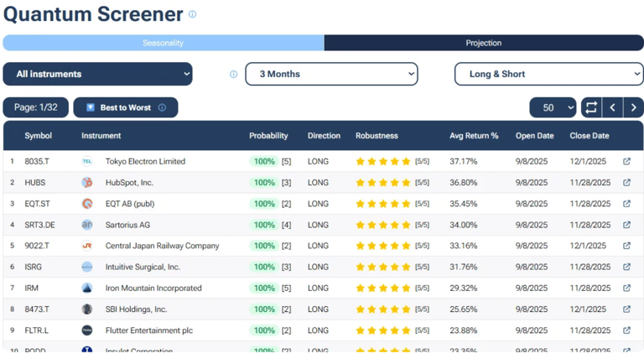This screenshot has height=359, width=644.
Task: Click the SRT3.DE symbol cell
Action: pos(39,225)
